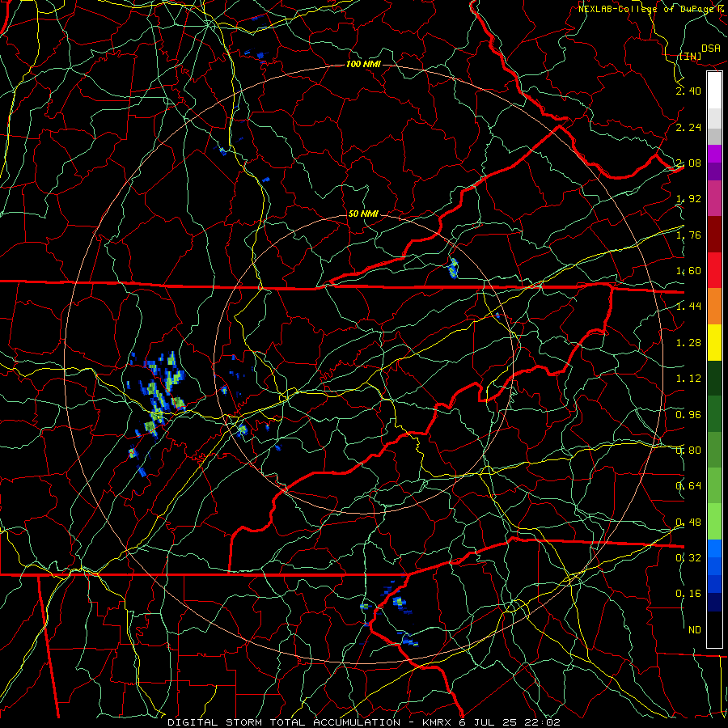Click the 1.12 legend value

point(688,379)
